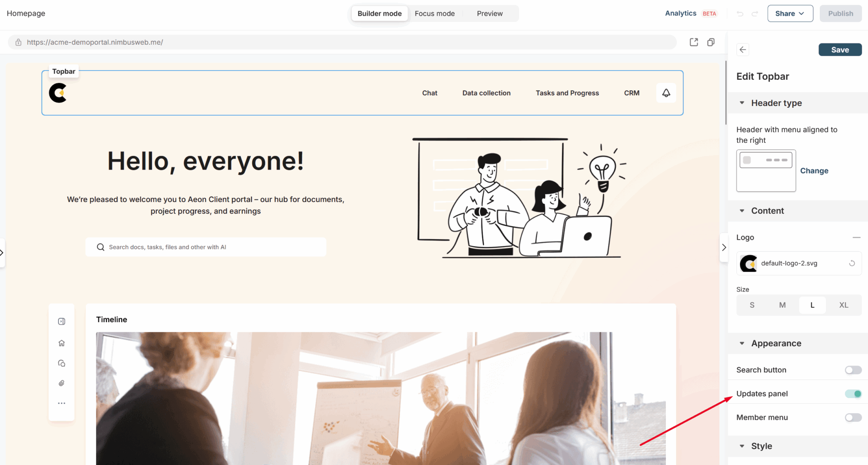Open the three-dots more menu in sidebar

61,403
